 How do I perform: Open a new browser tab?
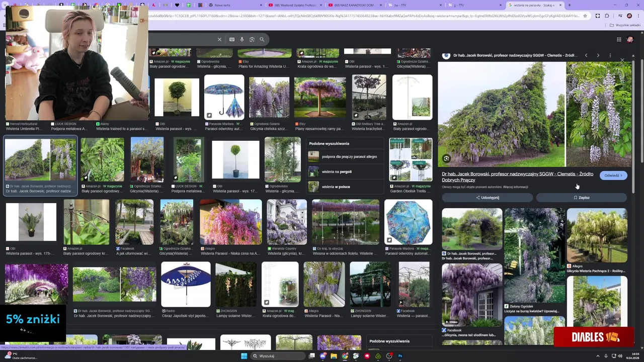[569, 5]
